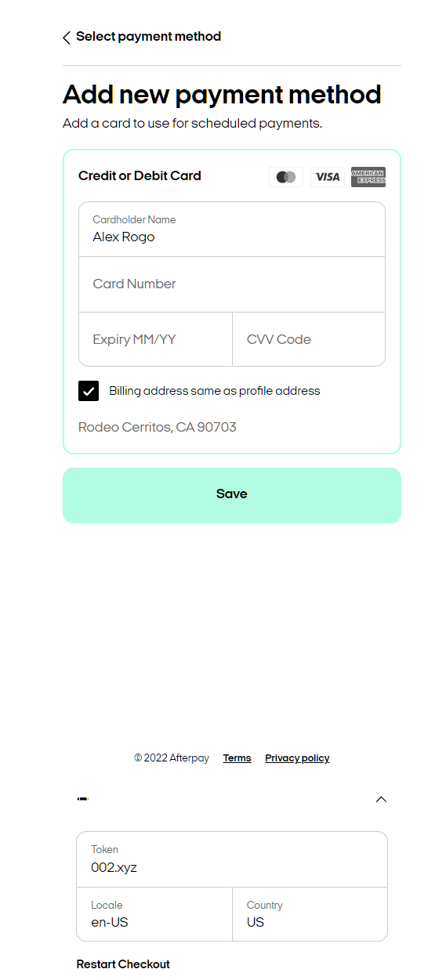Select the Expiry MM/YY field

(x=156, y=339)
